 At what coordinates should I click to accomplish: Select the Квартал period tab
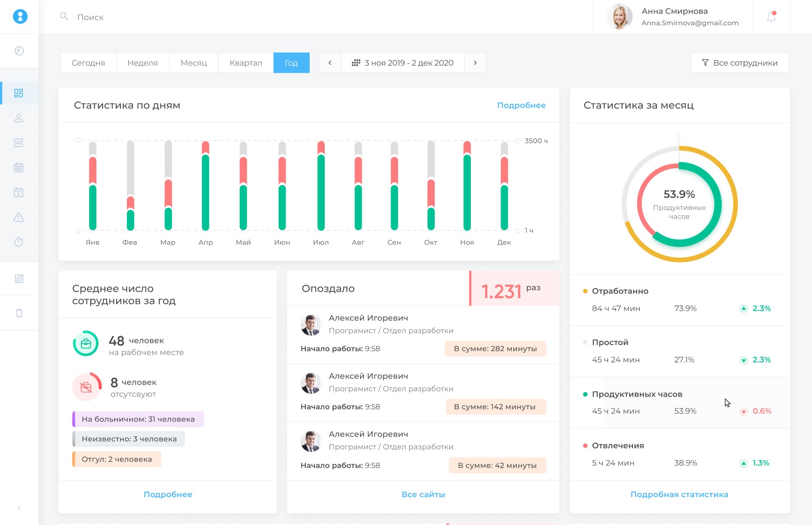[246, 63]
